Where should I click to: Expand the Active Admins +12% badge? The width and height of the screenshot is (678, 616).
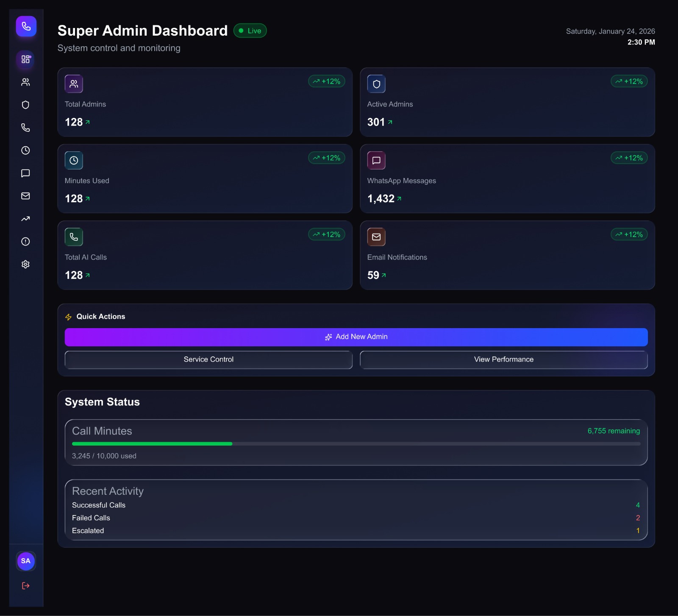point(629,81)
